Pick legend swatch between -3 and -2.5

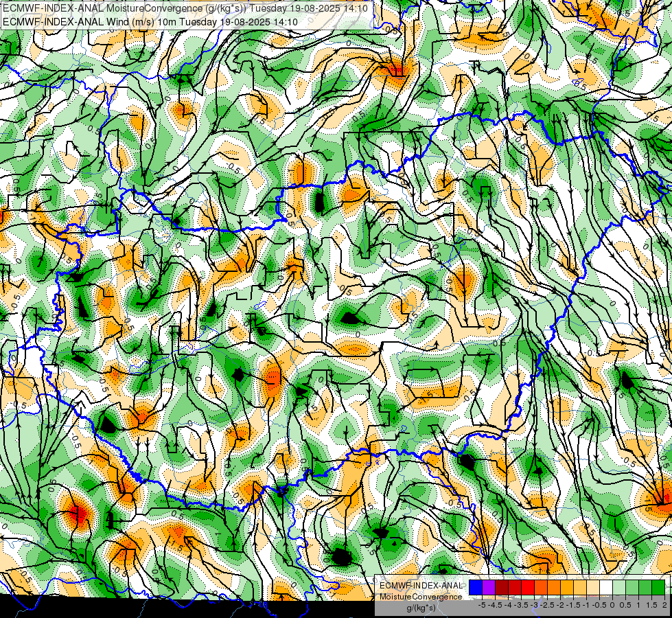(x=541, y=587)
